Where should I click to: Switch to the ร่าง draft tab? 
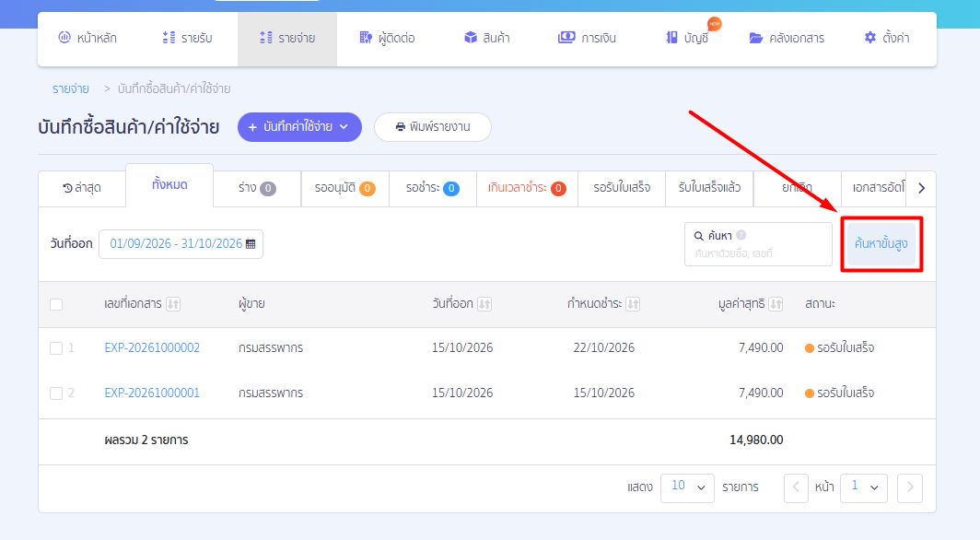pos(257,188)
